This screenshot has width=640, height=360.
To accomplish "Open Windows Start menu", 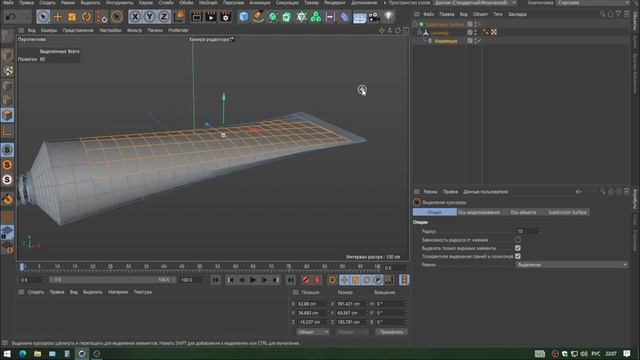I will pos(7,354).
